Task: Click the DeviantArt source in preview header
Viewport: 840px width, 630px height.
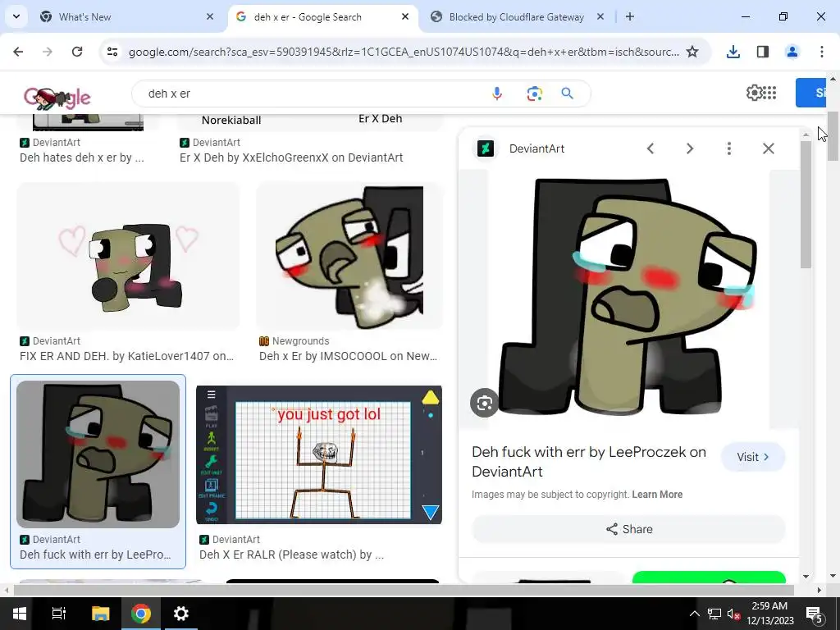Action: [x=536, y=148]
